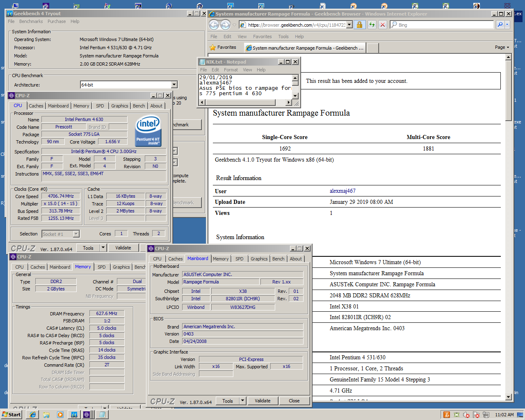Switch to Geekbench via its taskbar button
This screenshot has height=420, width=525.
(x=74, y=415)
